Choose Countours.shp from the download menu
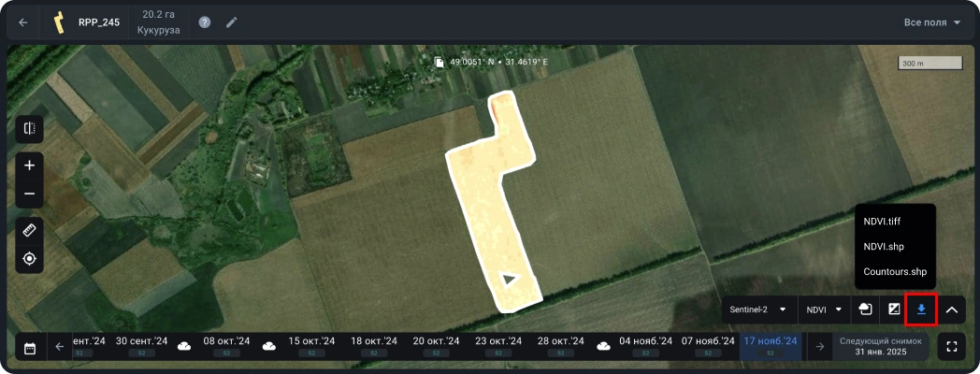The image size is (980, 374). (895, 271)
